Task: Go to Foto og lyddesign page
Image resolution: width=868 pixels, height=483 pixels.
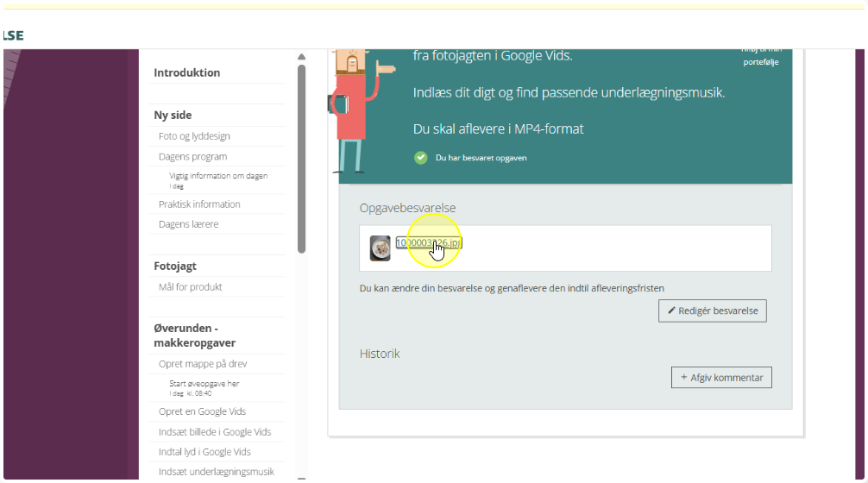Action: (x=194, y=136)
